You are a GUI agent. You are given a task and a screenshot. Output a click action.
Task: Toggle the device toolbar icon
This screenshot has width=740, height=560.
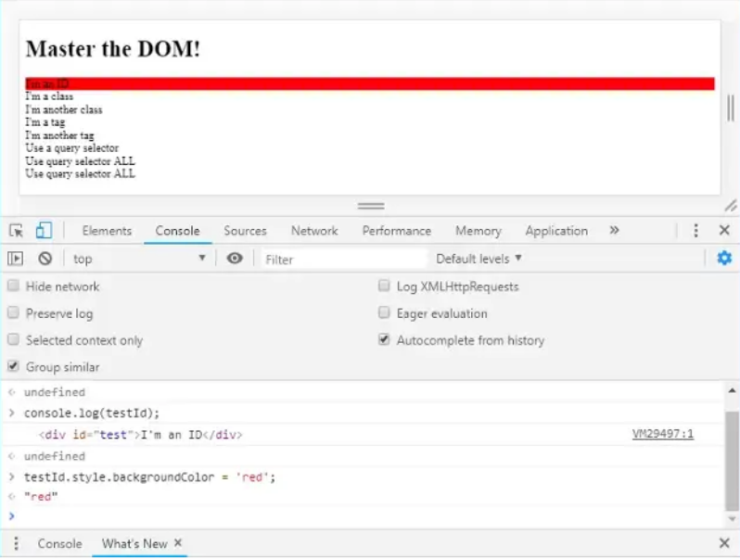[44, 231]
